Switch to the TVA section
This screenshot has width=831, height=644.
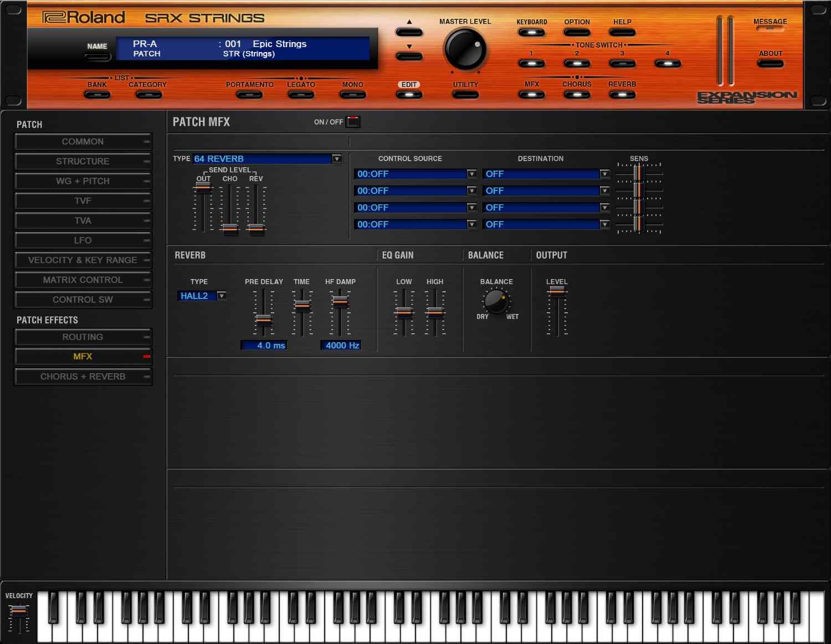(x=83, y=220)
